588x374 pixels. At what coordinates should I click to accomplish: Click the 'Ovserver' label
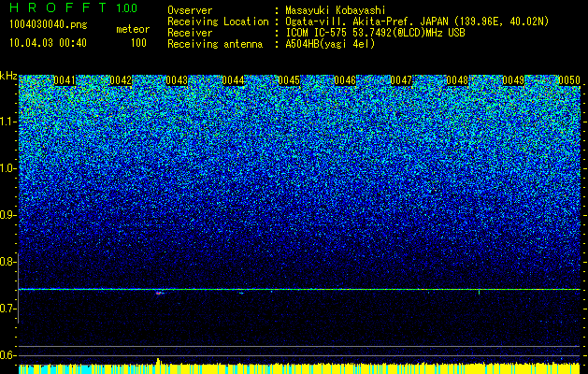tap(190, 10)
